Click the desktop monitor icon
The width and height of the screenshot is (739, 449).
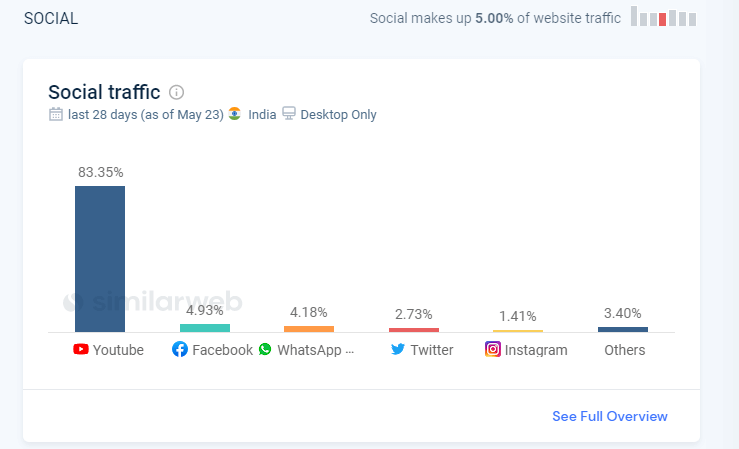pos(288,114)
